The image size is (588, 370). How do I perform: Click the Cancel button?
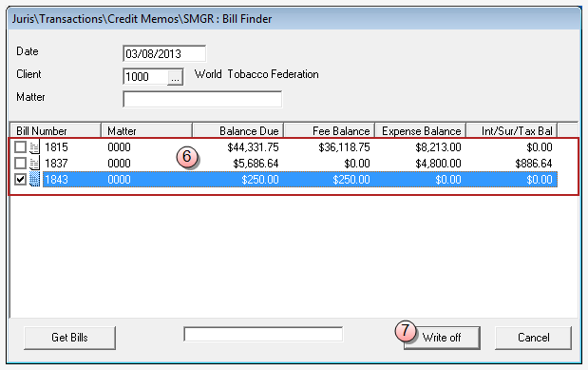(x=533, y=338)
